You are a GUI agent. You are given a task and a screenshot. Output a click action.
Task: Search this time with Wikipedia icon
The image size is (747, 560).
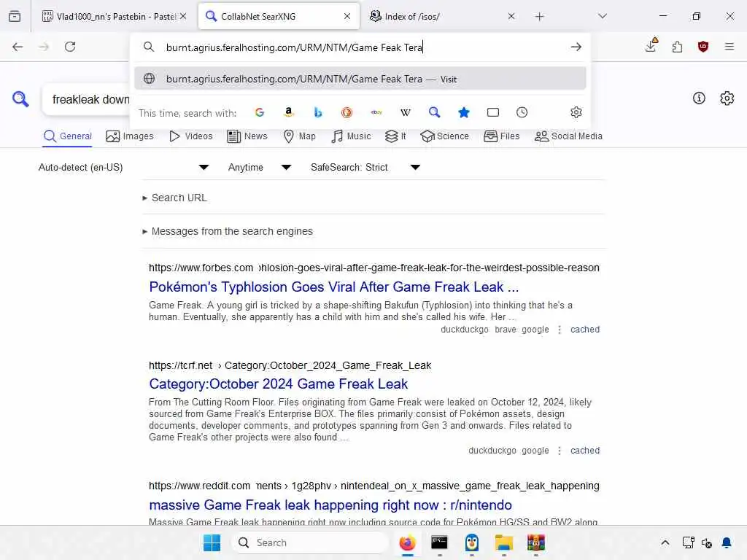pos(406,112)
